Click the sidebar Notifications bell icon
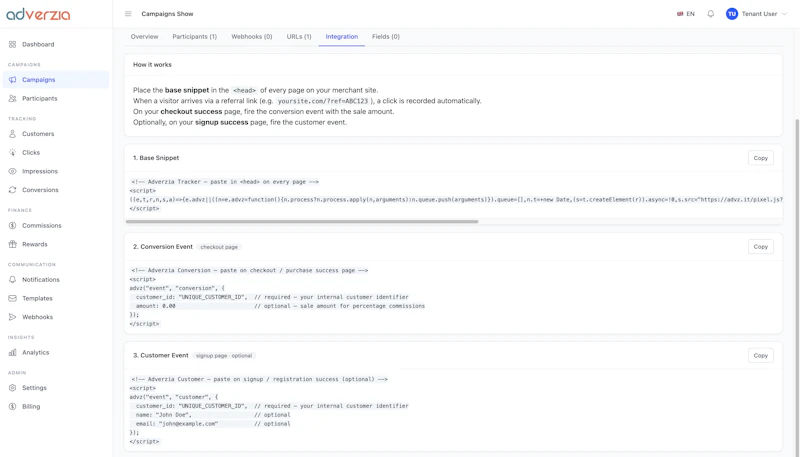 click(x=12, y=280)
